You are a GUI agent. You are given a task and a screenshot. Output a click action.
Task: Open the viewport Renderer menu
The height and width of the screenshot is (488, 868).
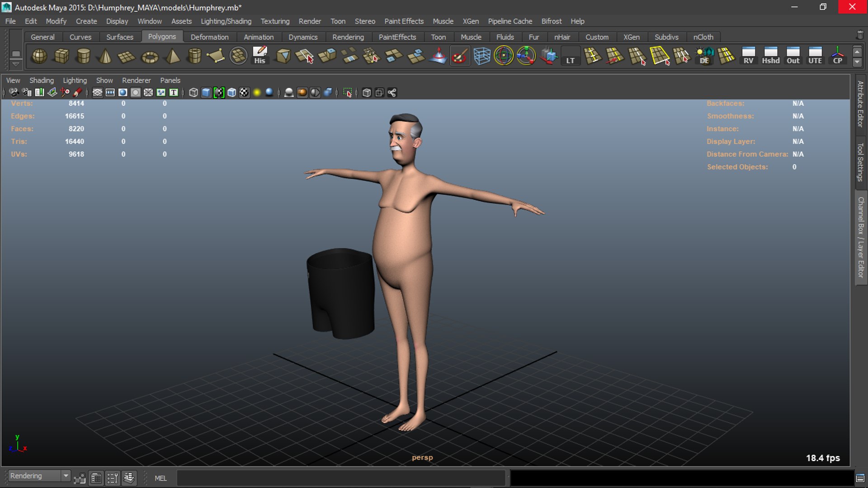point(136,81)
